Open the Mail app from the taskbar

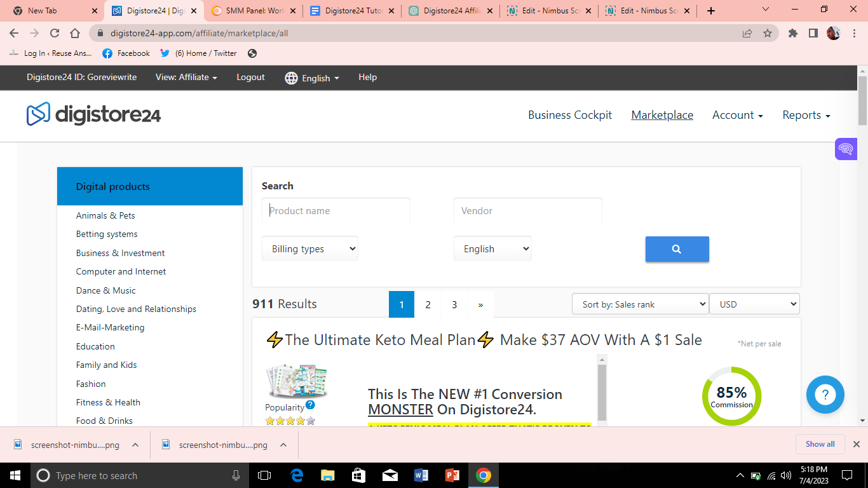(390, 475)
